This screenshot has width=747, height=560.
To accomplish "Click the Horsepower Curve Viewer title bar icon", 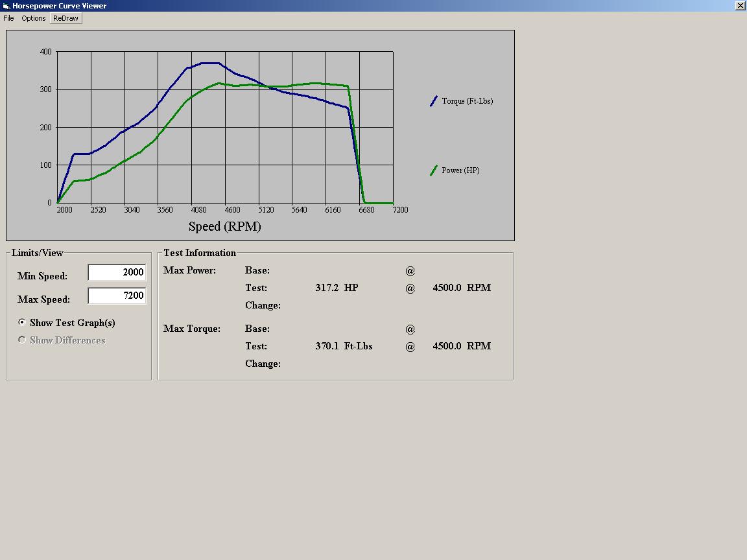I will click(6, 6).
